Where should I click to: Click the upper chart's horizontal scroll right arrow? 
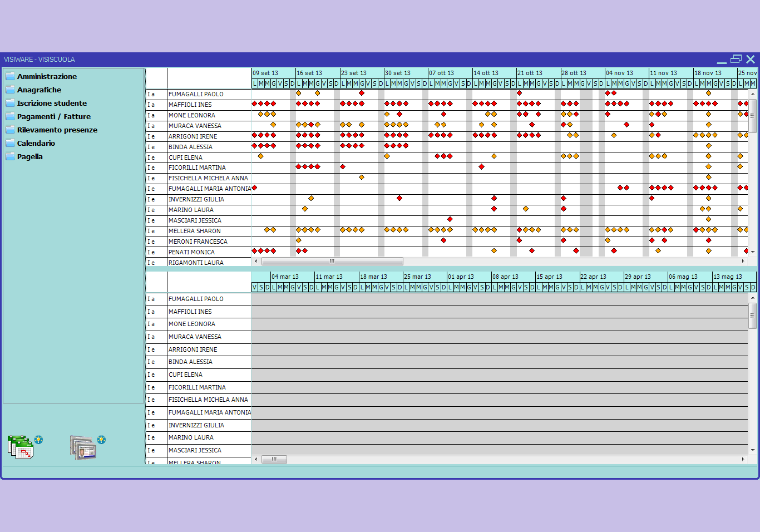tap(743, 261)
